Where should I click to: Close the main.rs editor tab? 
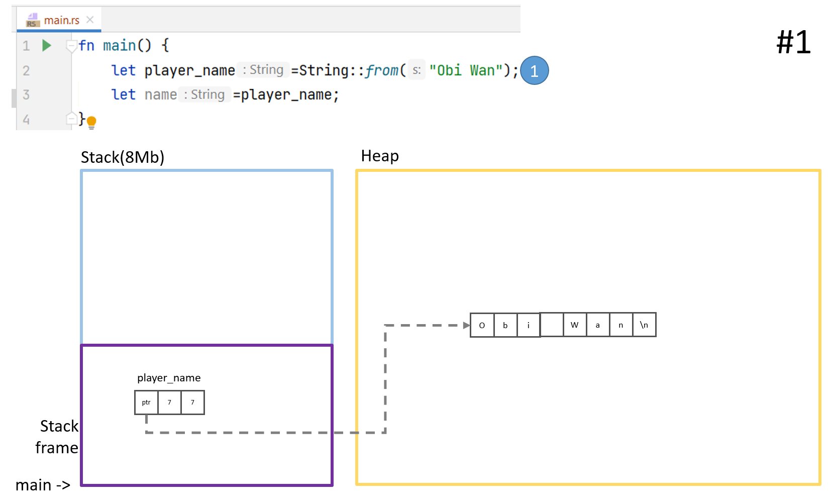tap(90, 20)
